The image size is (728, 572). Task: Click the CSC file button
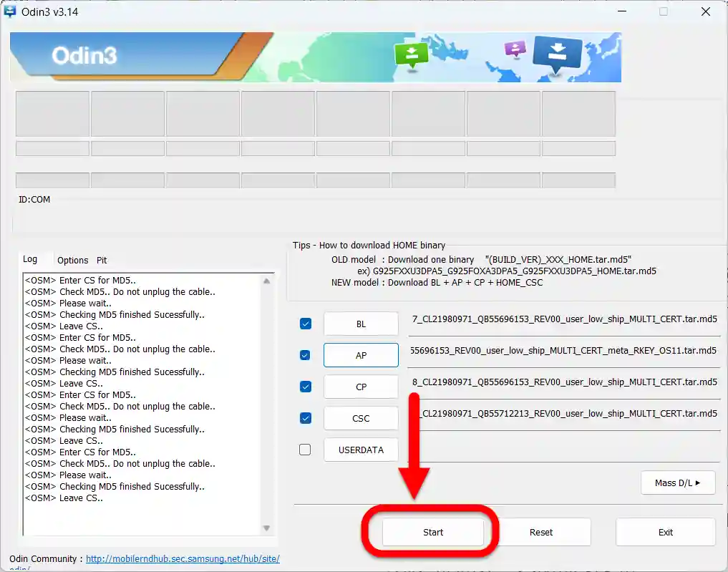click(361, 418)
